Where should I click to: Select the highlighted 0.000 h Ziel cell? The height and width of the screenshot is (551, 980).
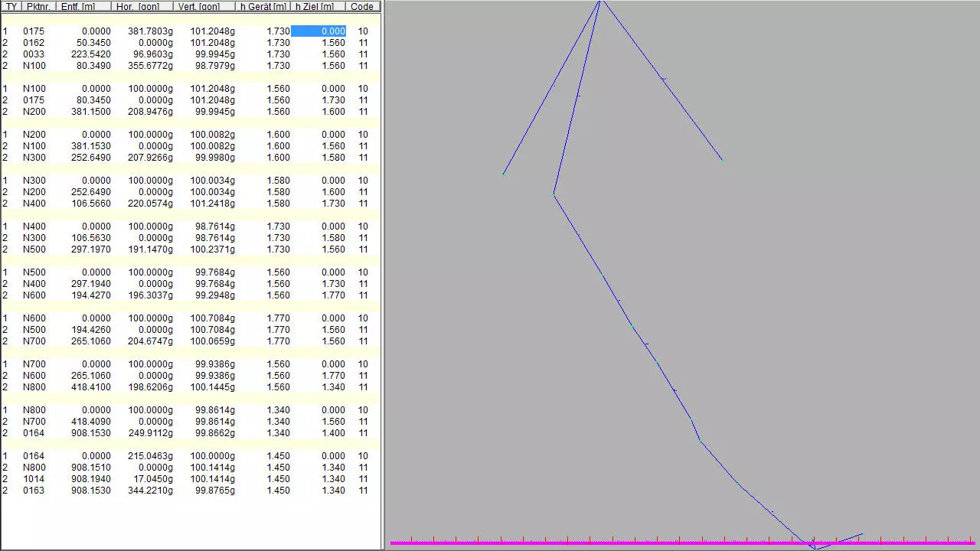318,31
